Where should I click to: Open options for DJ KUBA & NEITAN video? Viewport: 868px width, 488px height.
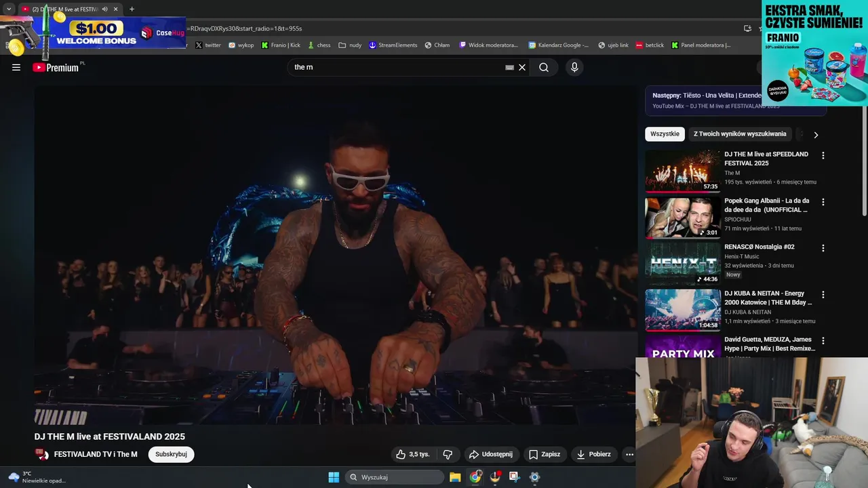tap(823, 295)
